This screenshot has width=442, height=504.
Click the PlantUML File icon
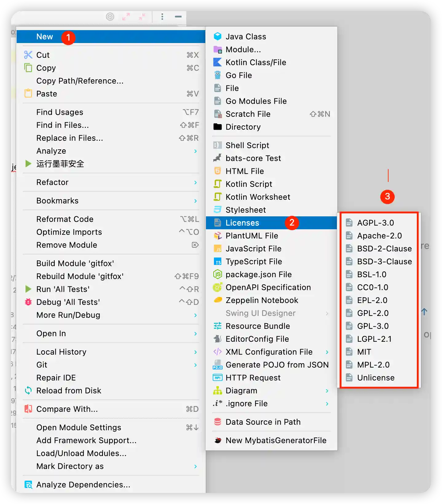click(218, 236)
